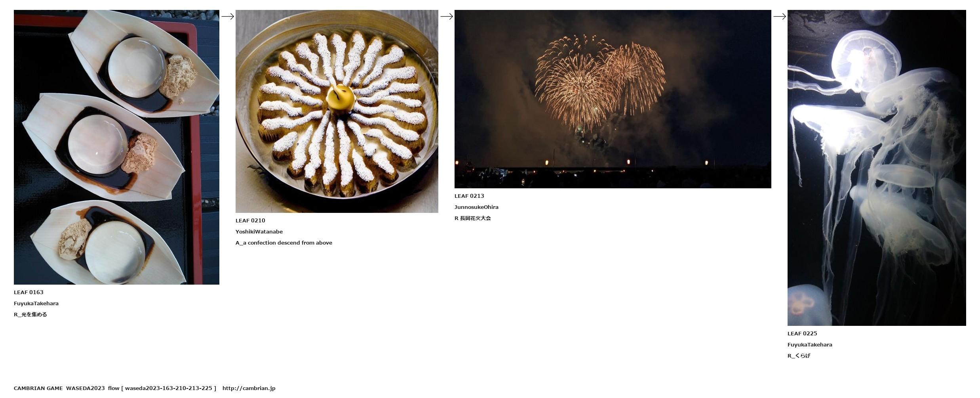This screenshot has width=980, height=398.
Task: Click the caption 'R_光を集める'
Action: (30, 315)
